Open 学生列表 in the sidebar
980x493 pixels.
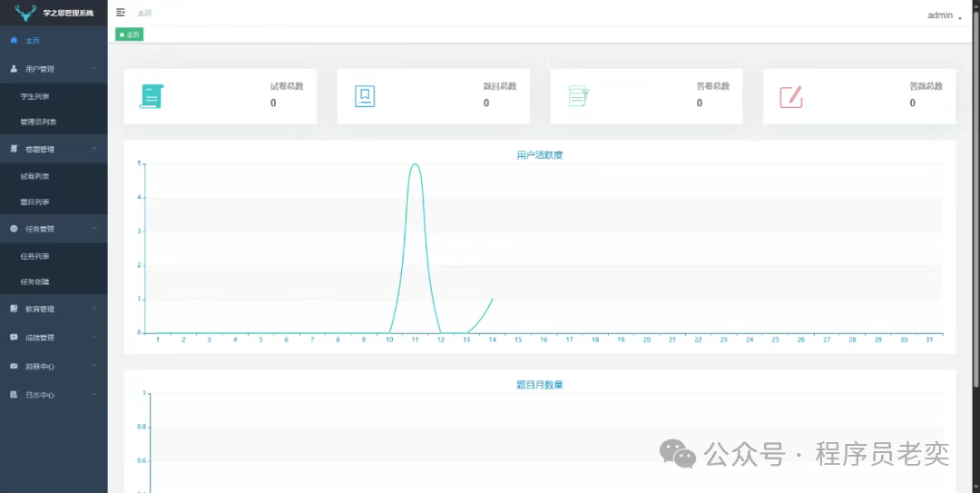[54, 96]
